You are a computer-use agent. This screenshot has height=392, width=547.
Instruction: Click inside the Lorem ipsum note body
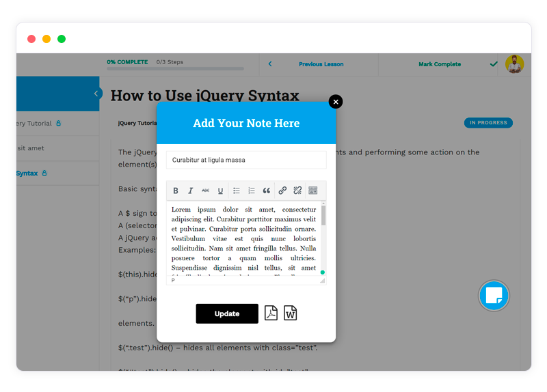[x=243, y=239]
